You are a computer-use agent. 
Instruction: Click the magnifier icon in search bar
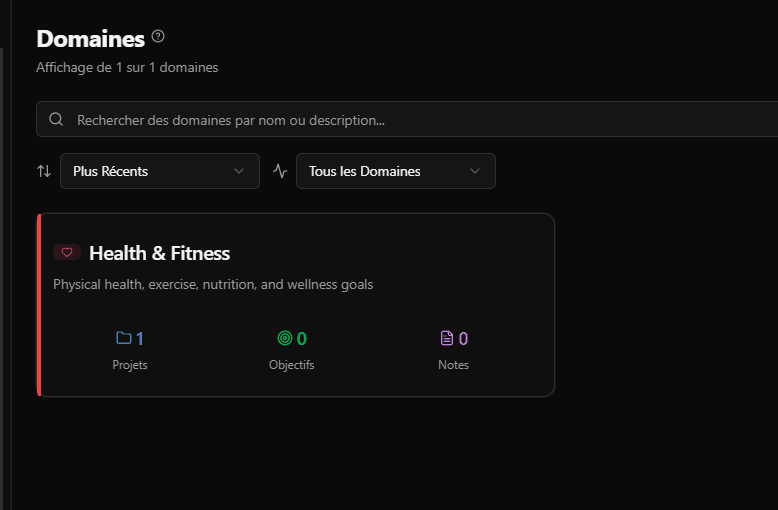click(x=56, y=120)
